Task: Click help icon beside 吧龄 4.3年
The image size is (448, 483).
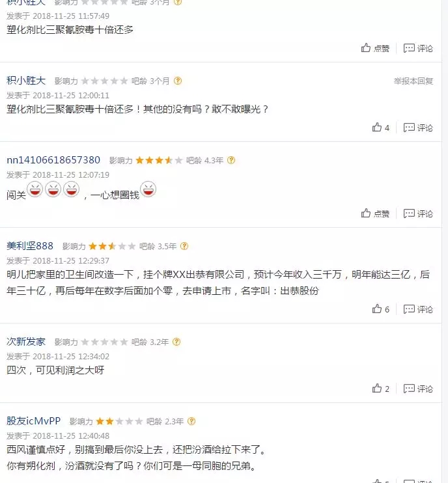Action: 231,160
